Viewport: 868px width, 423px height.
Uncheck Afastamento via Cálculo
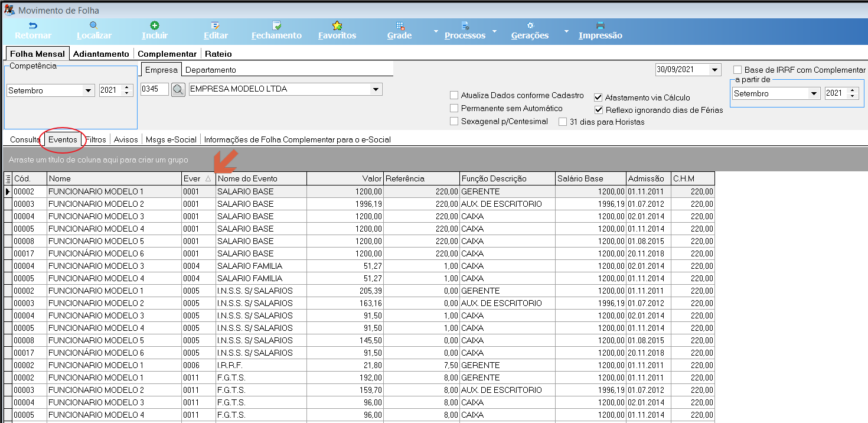coord(598,97)
